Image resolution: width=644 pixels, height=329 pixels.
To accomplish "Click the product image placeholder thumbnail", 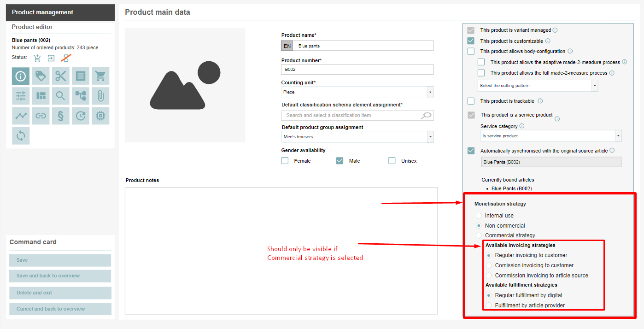I will 185,85.
